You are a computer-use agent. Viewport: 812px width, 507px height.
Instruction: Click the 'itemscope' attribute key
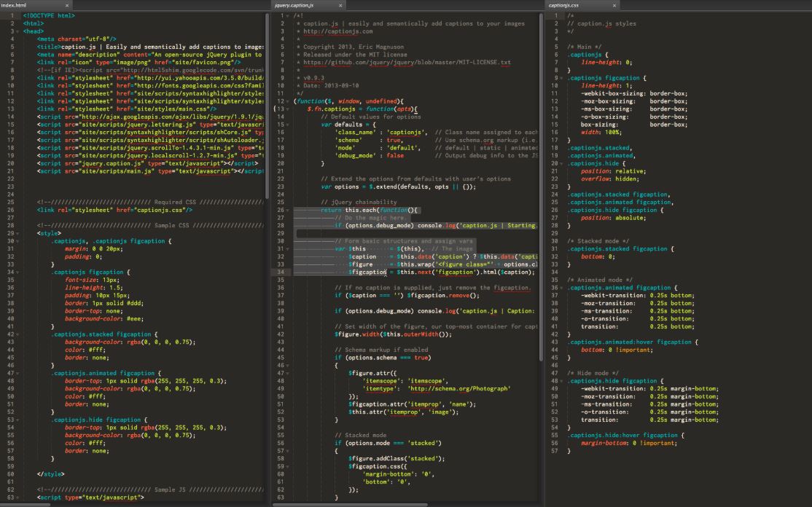(x=383, y=381)
